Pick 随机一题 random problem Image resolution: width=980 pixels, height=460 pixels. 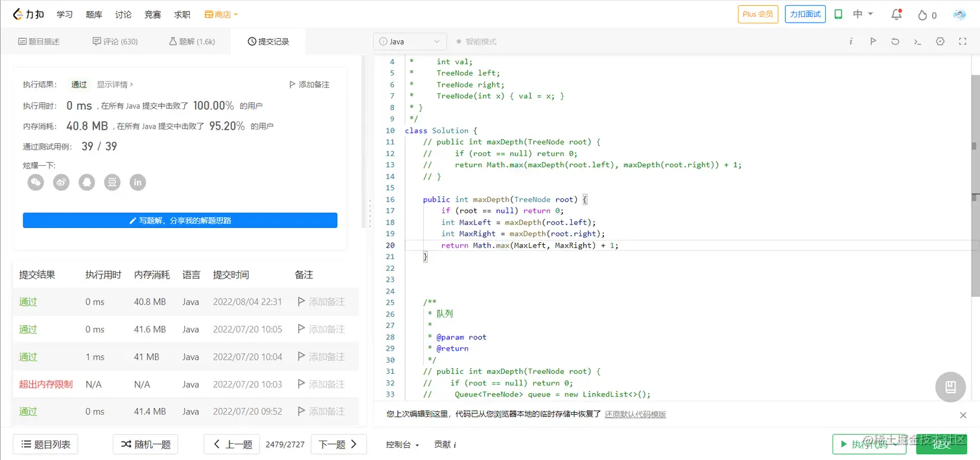coord(146,444)
